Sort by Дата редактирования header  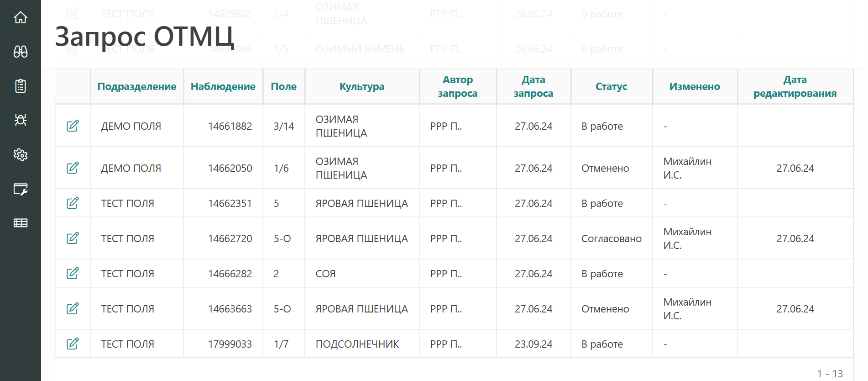click(x=795, y=86)
